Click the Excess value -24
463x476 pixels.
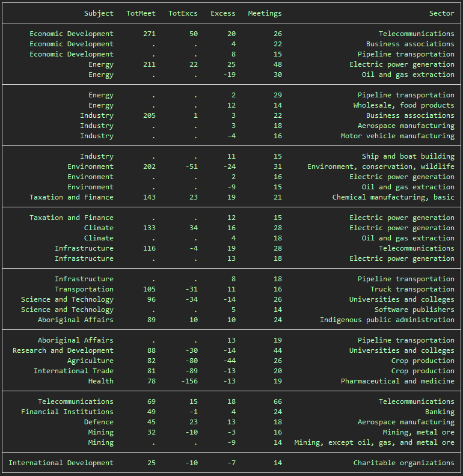click(229, 166)
